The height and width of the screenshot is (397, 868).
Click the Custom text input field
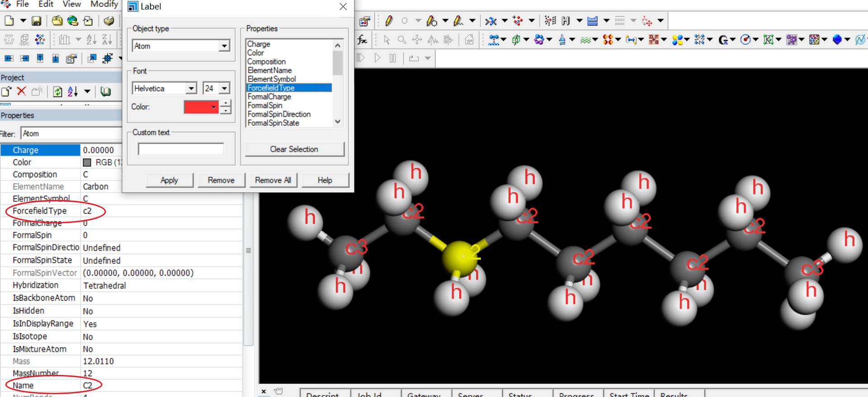[181, 149]
